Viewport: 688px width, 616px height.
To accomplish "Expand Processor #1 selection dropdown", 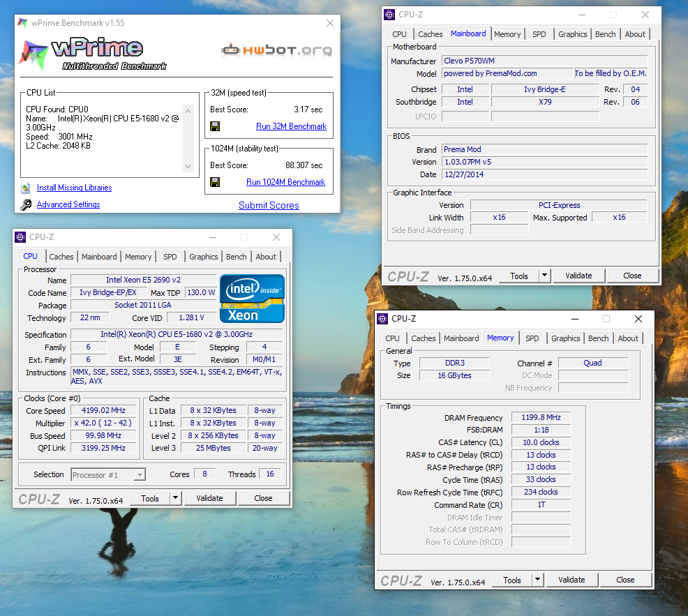I will (140, 474).
